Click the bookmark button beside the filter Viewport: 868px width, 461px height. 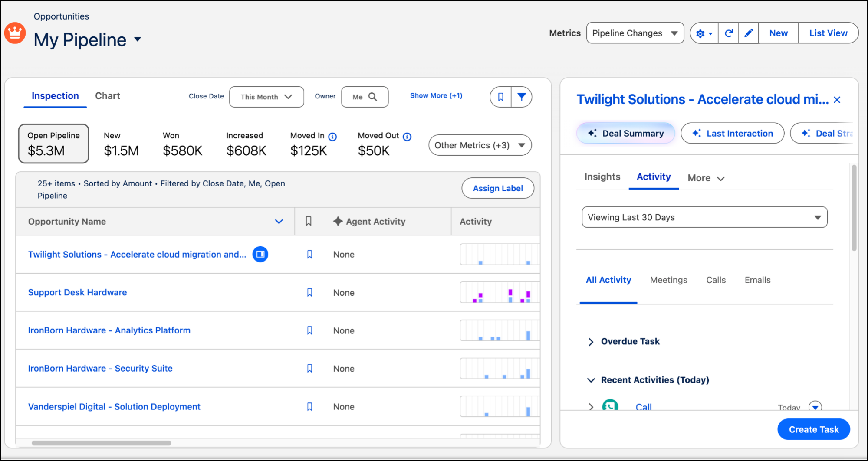(500, 97)
